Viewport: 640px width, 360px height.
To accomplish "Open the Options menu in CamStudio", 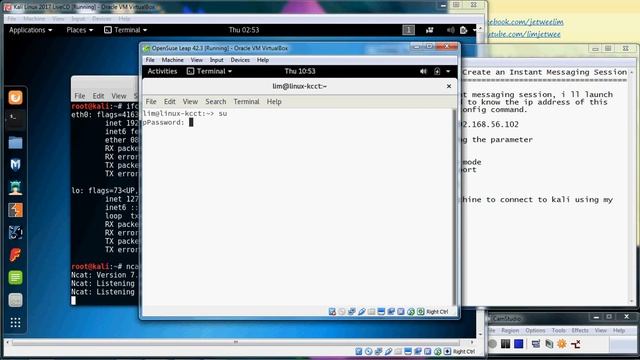I will coord(536,330).
